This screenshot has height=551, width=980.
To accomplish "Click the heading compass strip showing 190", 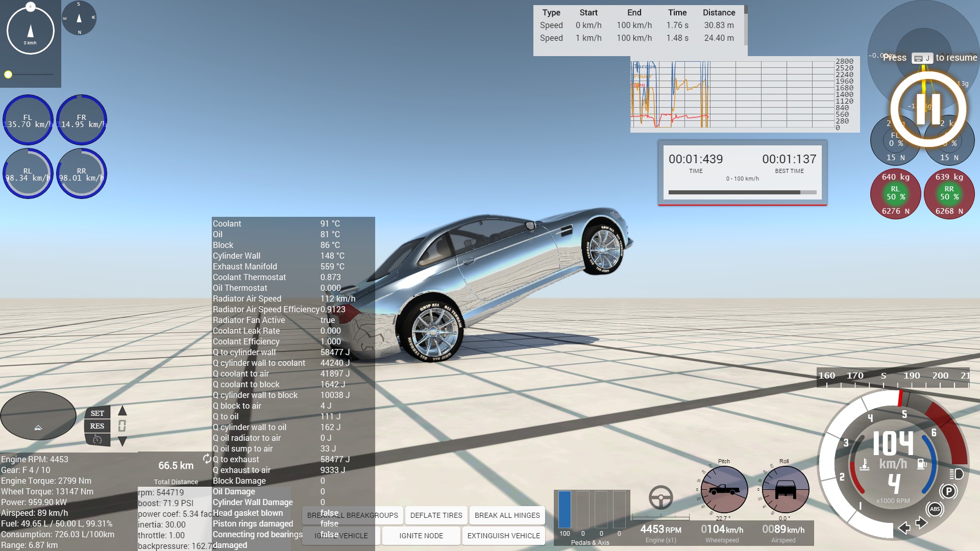I will coord(893,378).
